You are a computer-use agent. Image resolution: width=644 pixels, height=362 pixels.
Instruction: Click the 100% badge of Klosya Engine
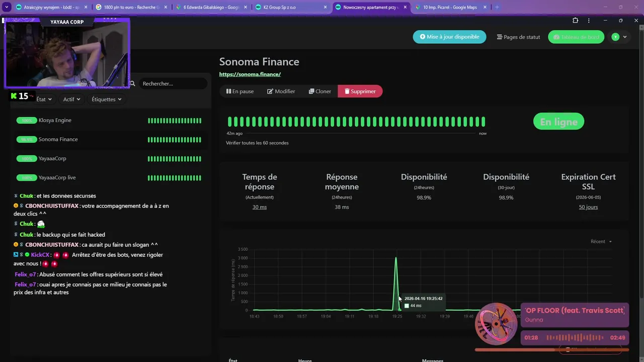click(27, 121)
